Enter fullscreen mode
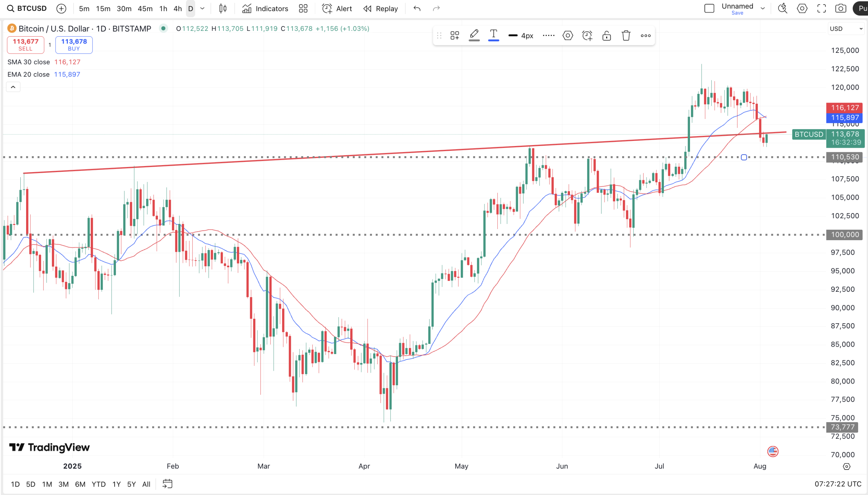This screenshot has height=495, width=868. click(822, 8)
